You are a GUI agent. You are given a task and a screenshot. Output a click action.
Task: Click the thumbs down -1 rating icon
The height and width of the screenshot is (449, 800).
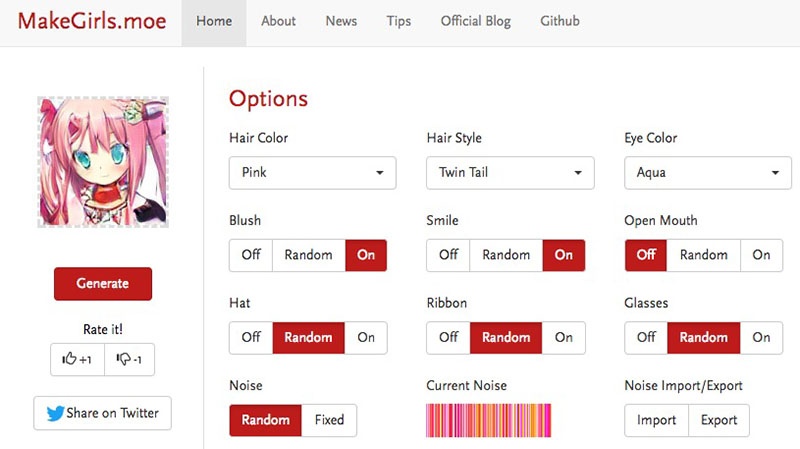129,359
